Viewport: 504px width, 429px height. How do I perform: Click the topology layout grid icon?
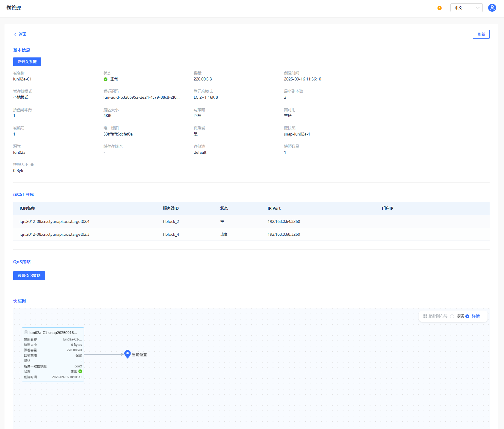425,316
